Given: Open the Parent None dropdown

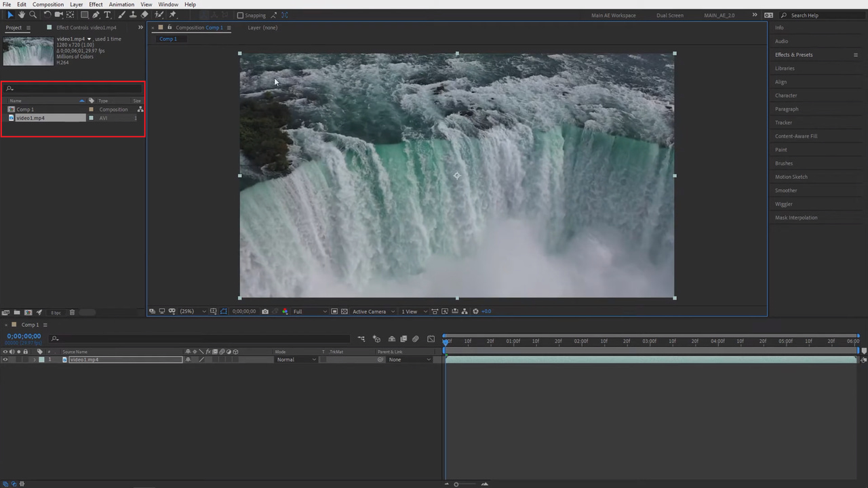Looking at the screenshot, I should [410, 360].
